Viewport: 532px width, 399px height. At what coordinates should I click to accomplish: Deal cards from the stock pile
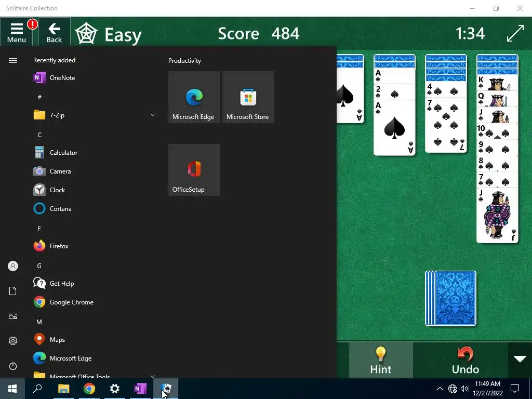tap(451, 298)
